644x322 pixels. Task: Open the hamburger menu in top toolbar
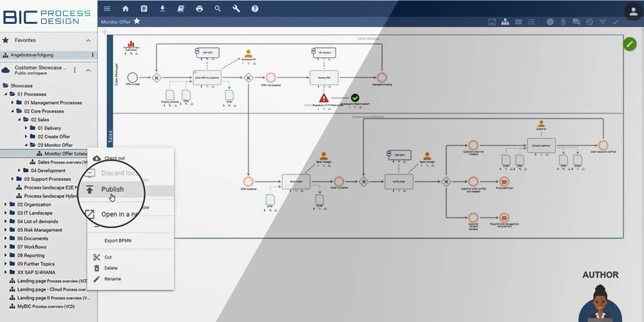[x=107, y=8]
